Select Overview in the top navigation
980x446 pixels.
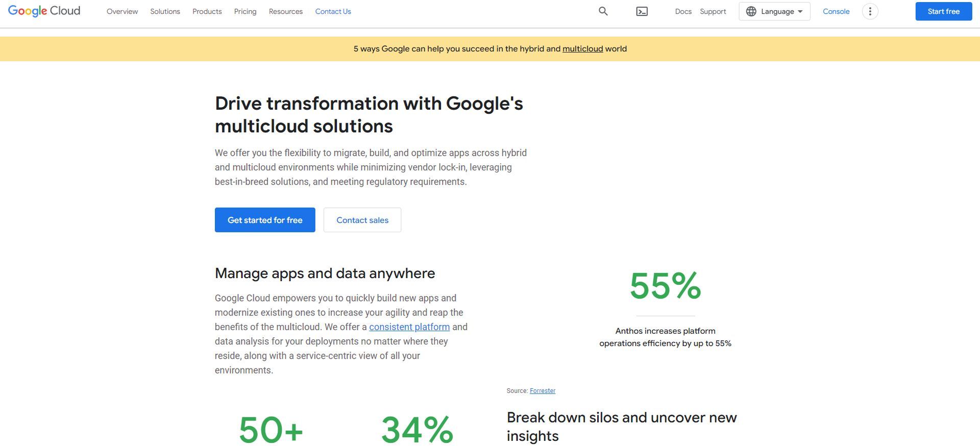(122, 11)
